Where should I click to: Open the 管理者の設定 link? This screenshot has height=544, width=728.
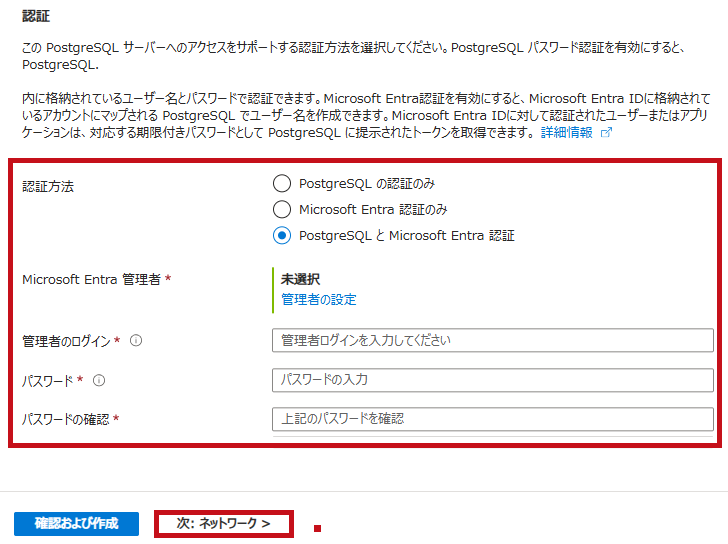(x=319, y=299)
